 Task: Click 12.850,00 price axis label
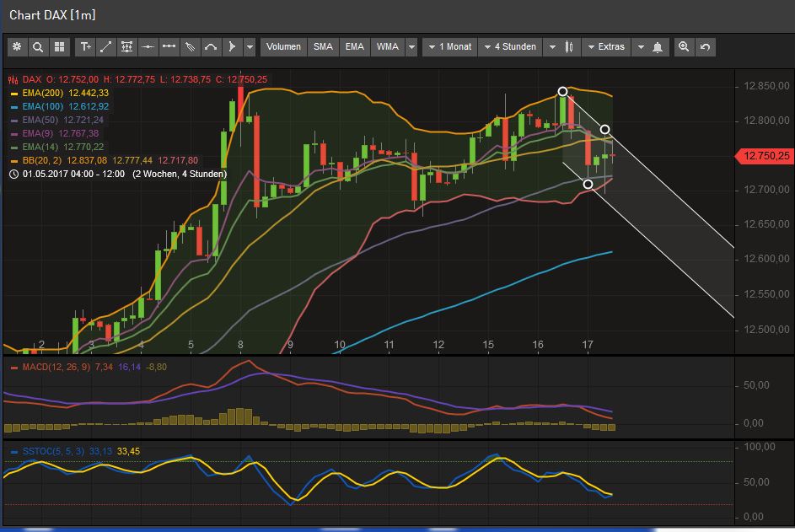tap(766, 86)
